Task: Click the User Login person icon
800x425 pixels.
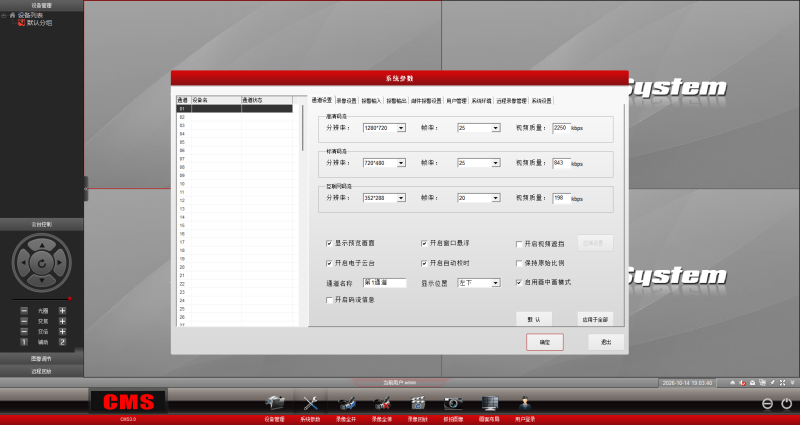Action: (x=525, y=403)
